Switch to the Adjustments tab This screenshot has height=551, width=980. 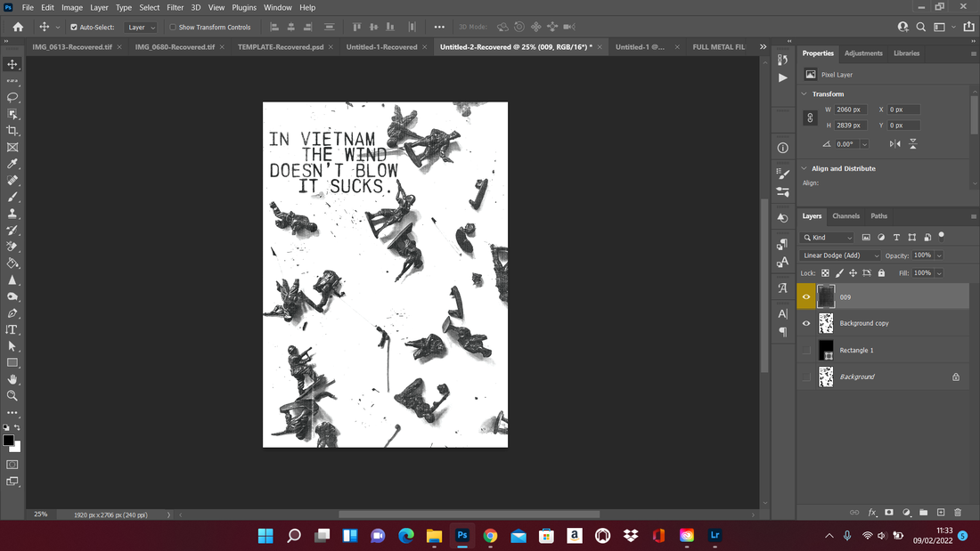pos(863,53)
